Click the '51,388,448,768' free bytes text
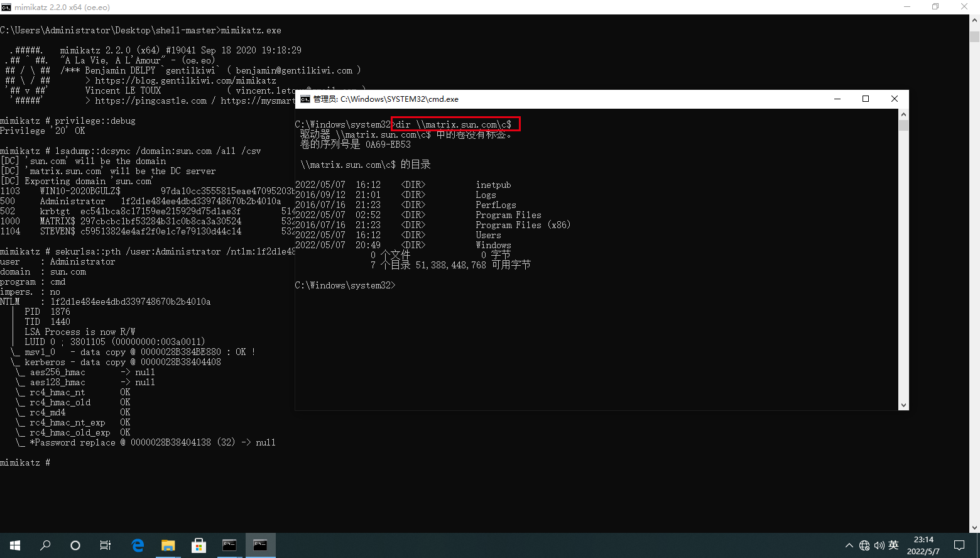 pyautogui.click(x=450, y=265)
